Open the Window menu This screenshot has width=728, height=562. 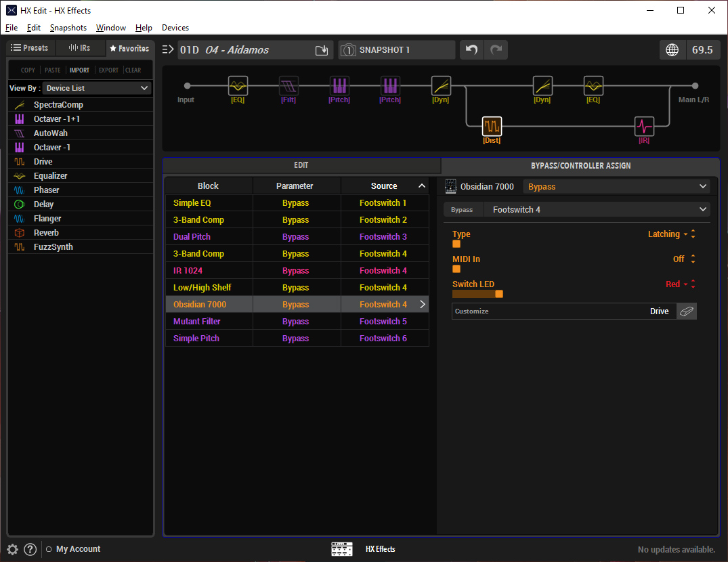(111, 28)
